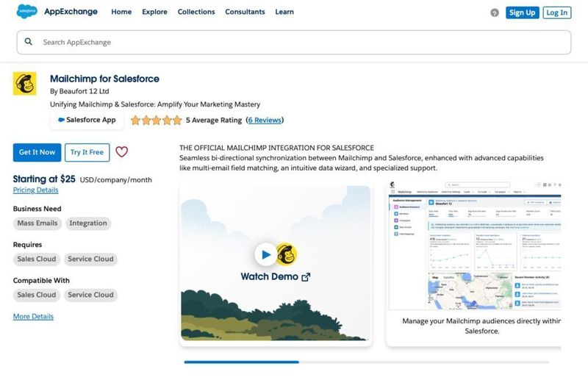The width and height of the screenshot is (588, 380).
Task: Click the Get It Now button
Action: pyautogui.click(x=37, y=152)
